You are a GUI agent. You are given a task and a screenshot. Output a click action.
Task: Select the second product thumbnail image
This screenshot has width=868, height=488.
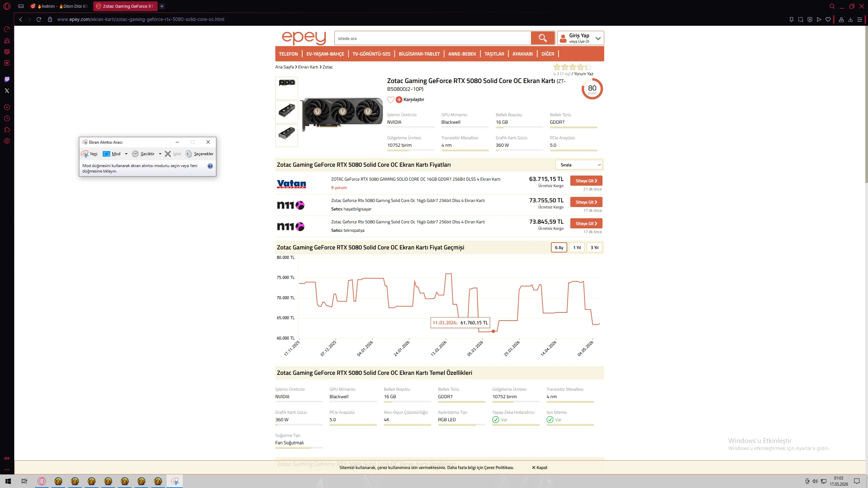click(287, 112)
